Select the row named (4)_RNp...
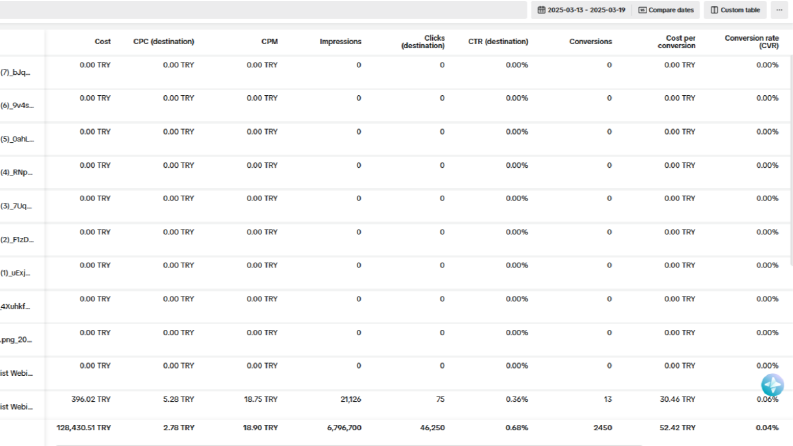Screen dimensions: 793x446 tap(17, 172)
